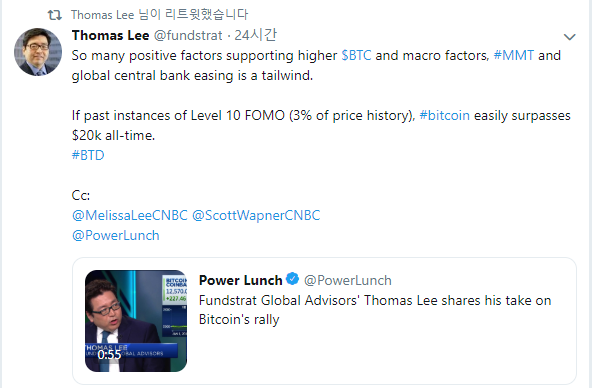Click the Power Lunch account name in quoted tweet
The height and width of the screenshot is (388, 592).
tap(240, 280)
